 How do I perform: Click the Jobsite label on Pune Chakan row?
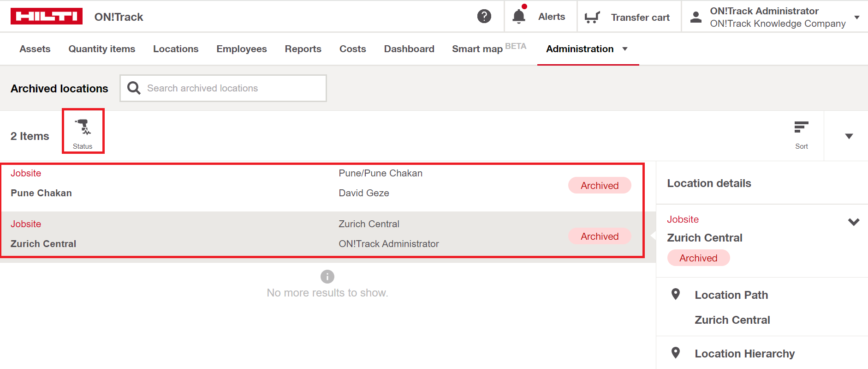point(26,173)
